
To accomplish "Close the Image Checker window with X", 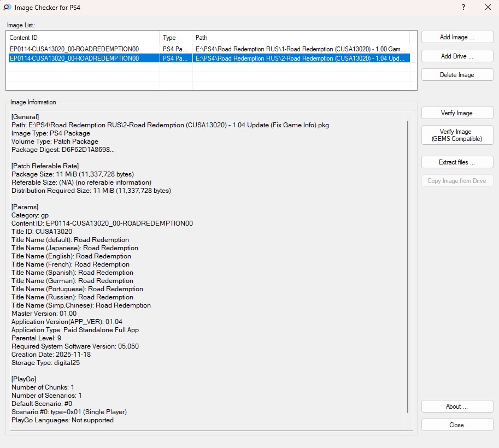I will point(488,8).
